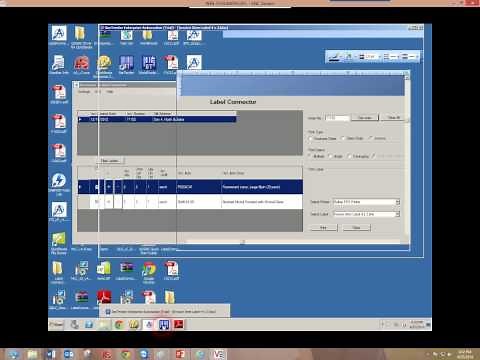The height and width of the screenshot is (360, 480).
Task: Open the line style dropdown in the floating toolbar
Action: tap(391, 57)
